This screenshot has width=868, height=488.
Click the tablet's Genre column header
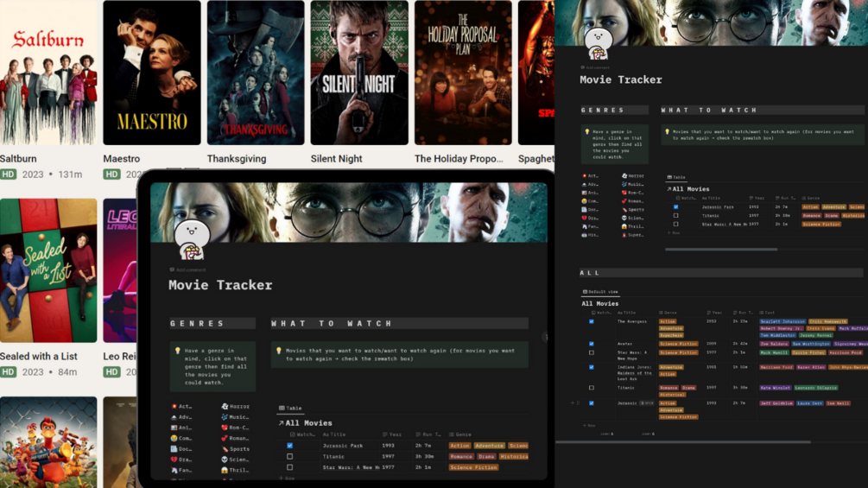pyautogui.click(x=460, y=434)
